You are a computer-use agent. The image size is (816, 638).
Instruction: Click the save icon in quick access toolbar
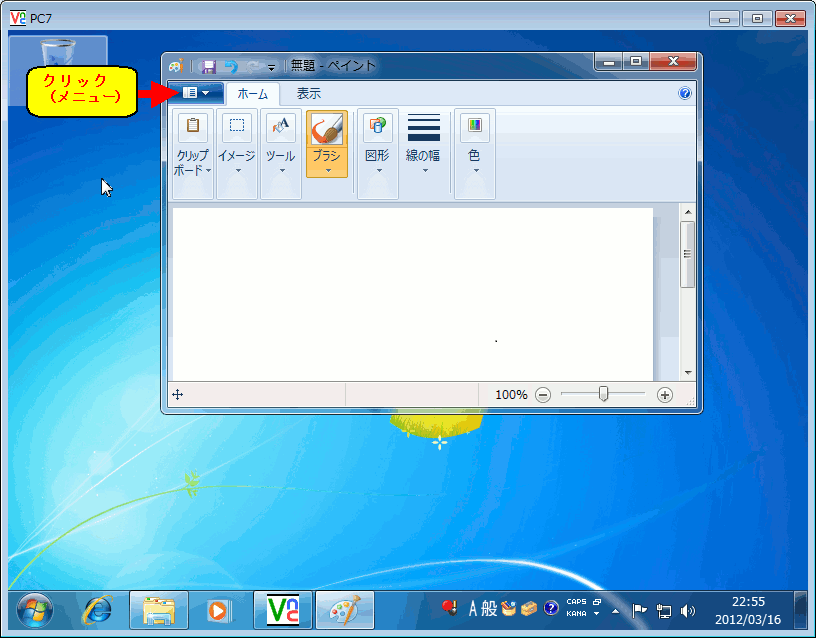pyautogui.click(x=209, y=66)
